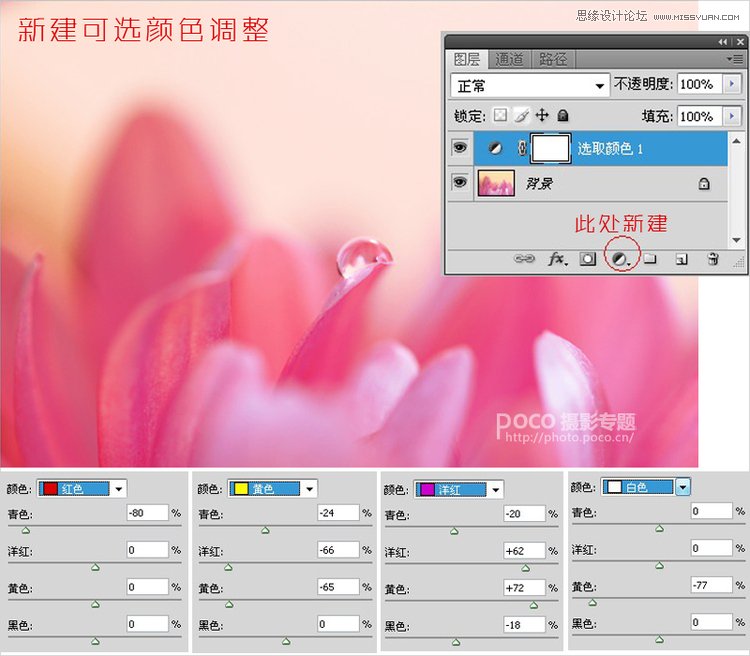Expand the 不透明度 opacity slider arrow

pos(733,85)
